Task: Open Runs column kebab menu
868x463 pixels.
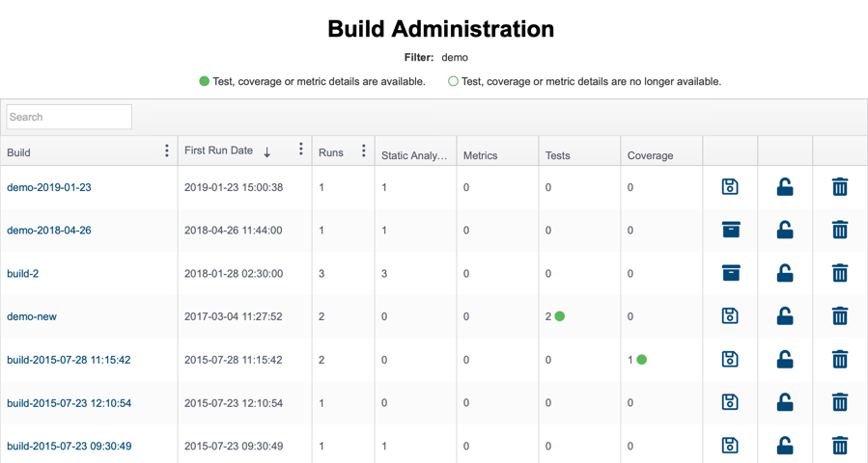Action: pyautogui.click(x=363, y=150)
